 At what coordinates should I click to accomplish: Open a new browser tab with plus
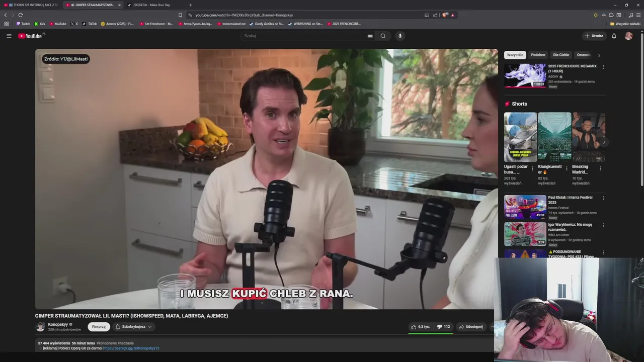pyautogui.click(x=190, y=5)
